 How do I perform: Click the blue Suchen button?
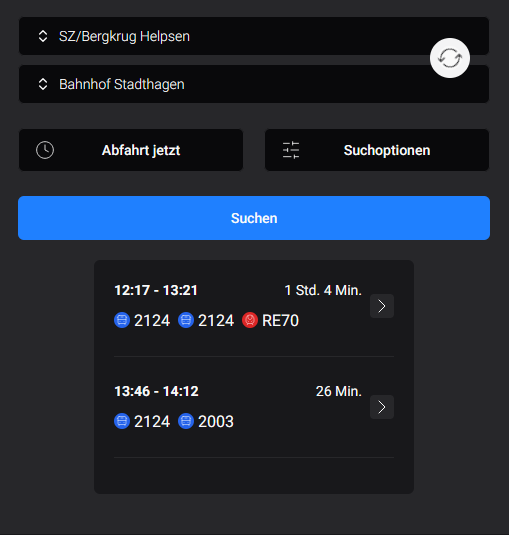pyautogui.click(x=254, y=218)
